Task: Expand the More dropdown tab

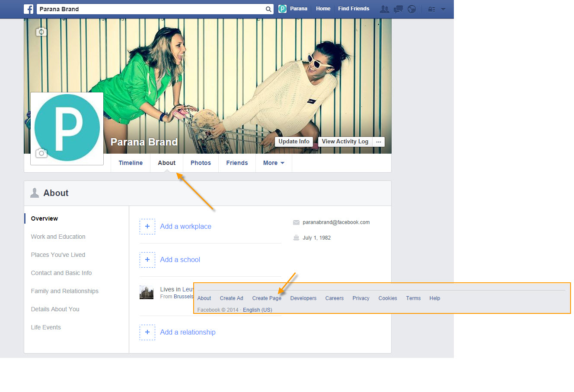Action: (274, 163)
